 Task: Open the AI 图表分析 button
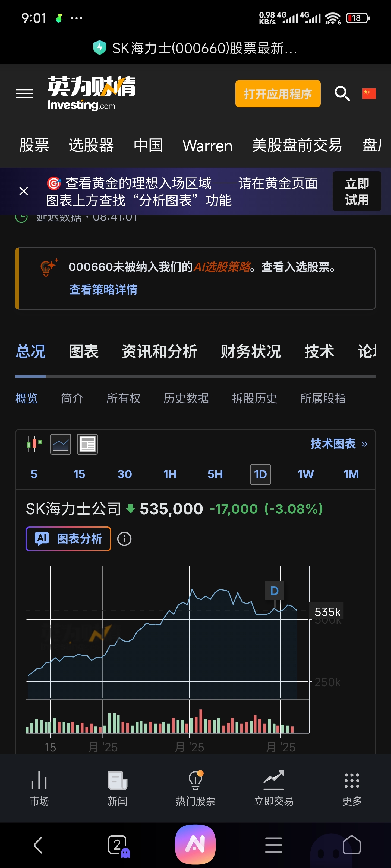tap(68, 538)
